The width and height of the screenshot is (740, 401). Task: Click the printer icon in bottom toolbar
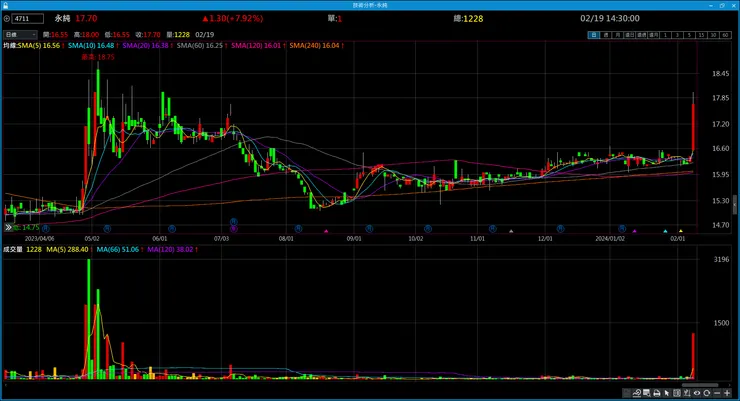pos(656,393)
